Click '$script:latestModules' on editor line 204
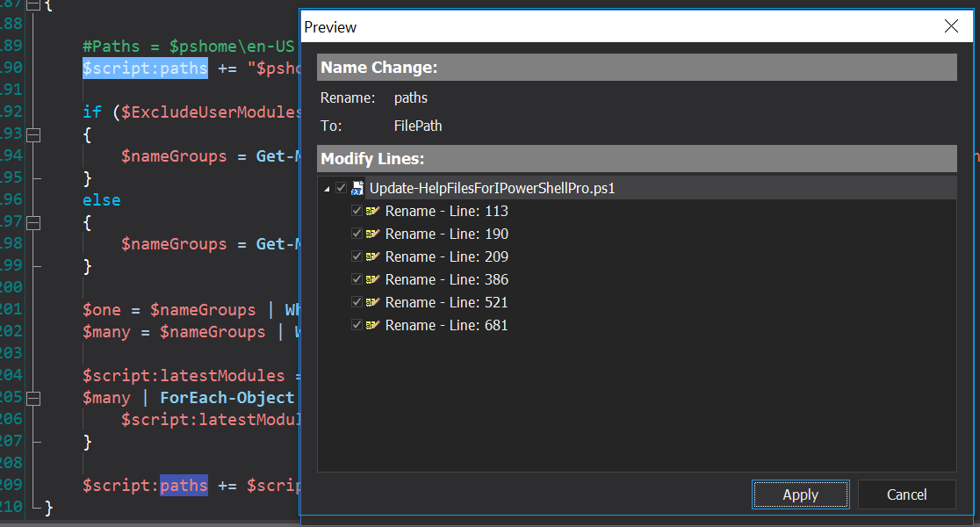This screenshot has width=980, height=527. click(x=184, y=376)
